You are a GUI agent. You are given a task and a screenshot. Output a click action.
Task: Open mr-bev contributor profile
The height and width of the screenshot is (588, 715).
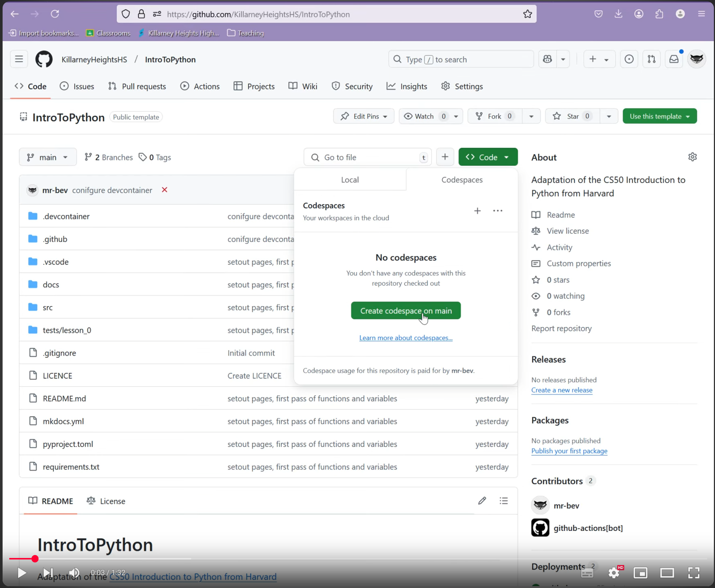pyautogui.click(x=566, y=505)
